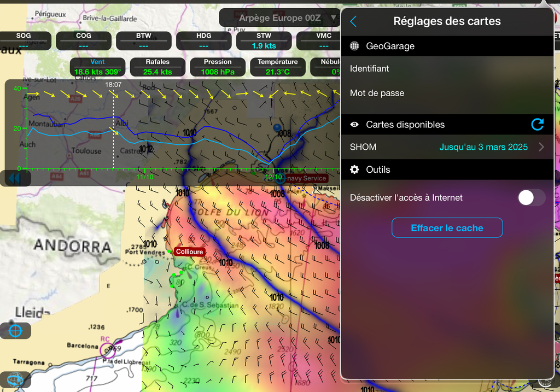Tap the Brive-la-Gaillarde city label
This screenshot has height=392, width=560.
[x=109, y=18]
